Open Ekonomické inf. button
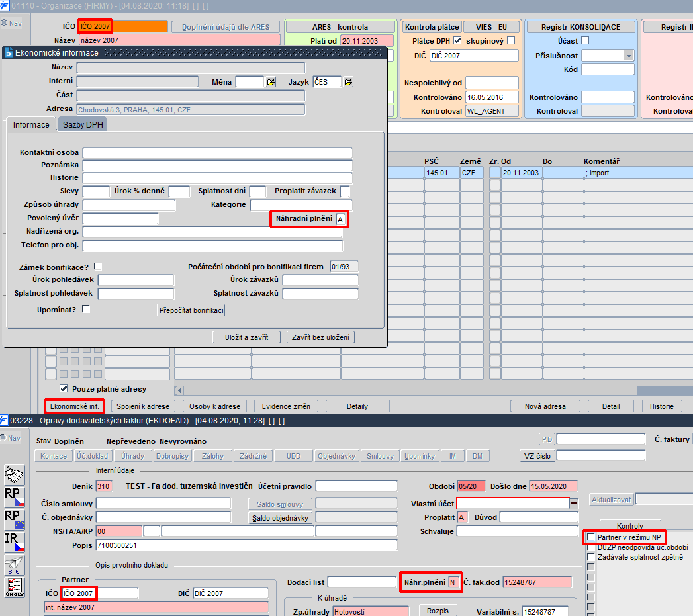693x616 pixels. [x=74, y=406]
